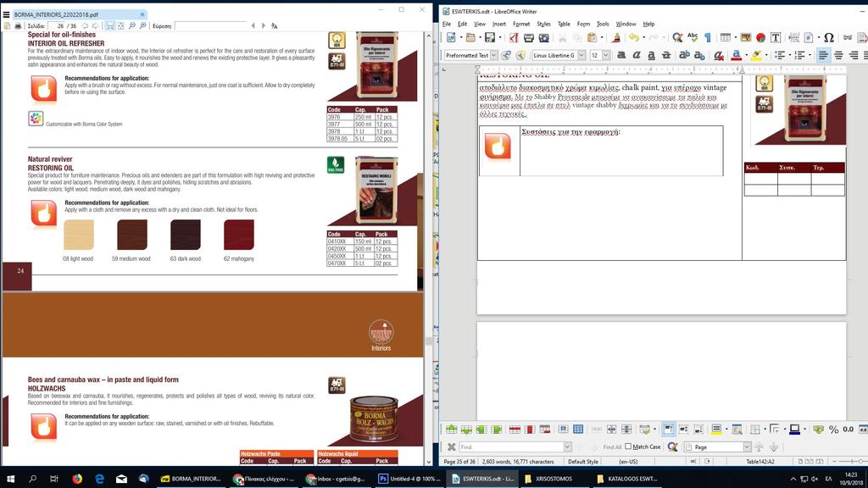The height and width of the screenshot is (488, 868).
Task: Click the Insert Table icon
Action: [x=726, y=37]
